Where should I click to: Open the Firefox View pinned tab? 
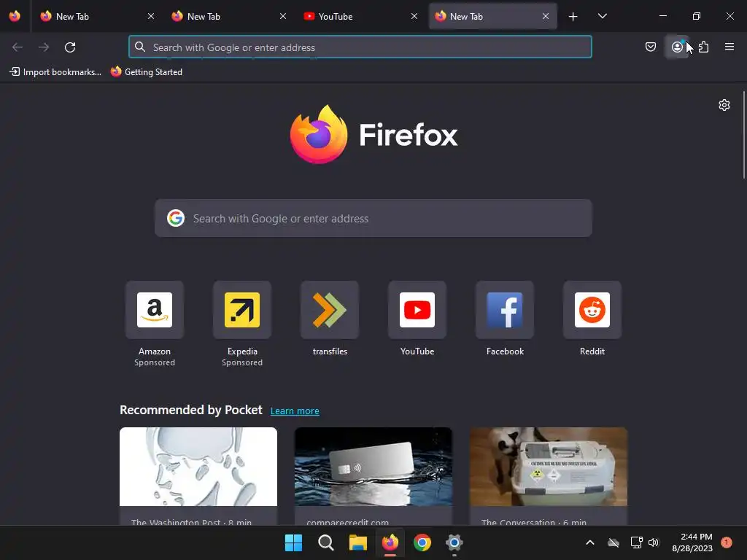point(15,16)
